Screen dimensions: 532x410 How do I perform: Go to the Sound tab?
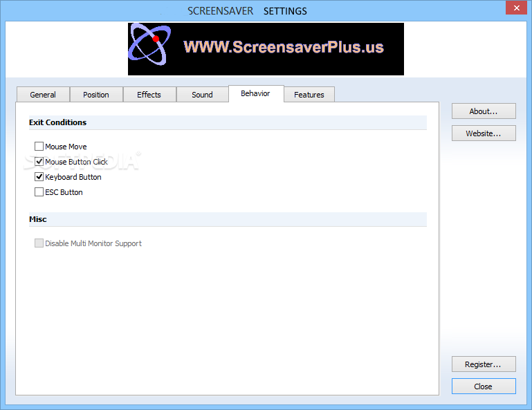203,95
